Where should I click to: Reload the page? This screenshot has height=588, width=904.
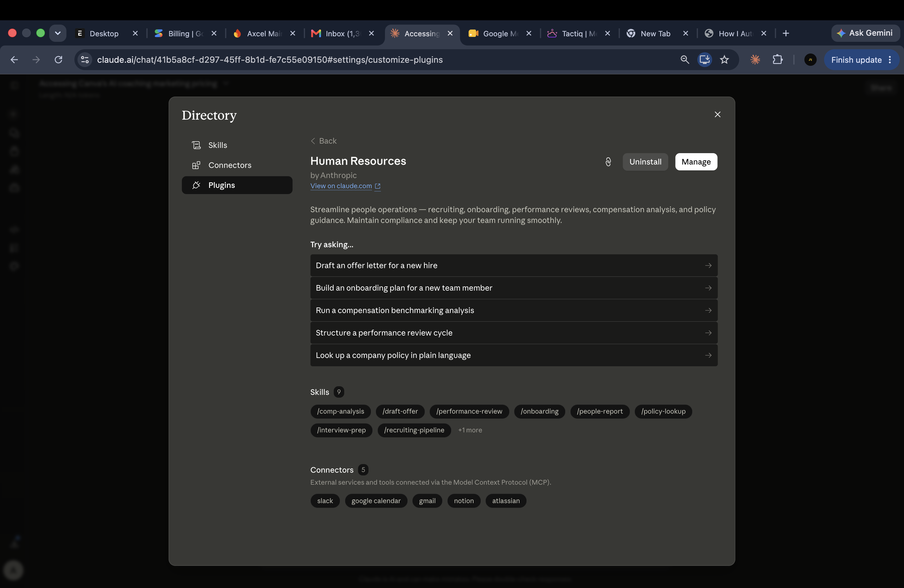pos(58,60)
